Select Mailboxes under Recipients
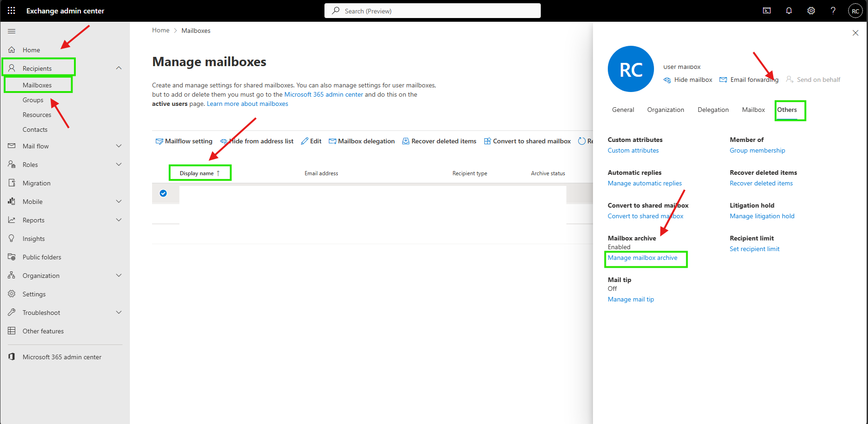The width and height of the screenshot is (868, 424). (37, 85)
